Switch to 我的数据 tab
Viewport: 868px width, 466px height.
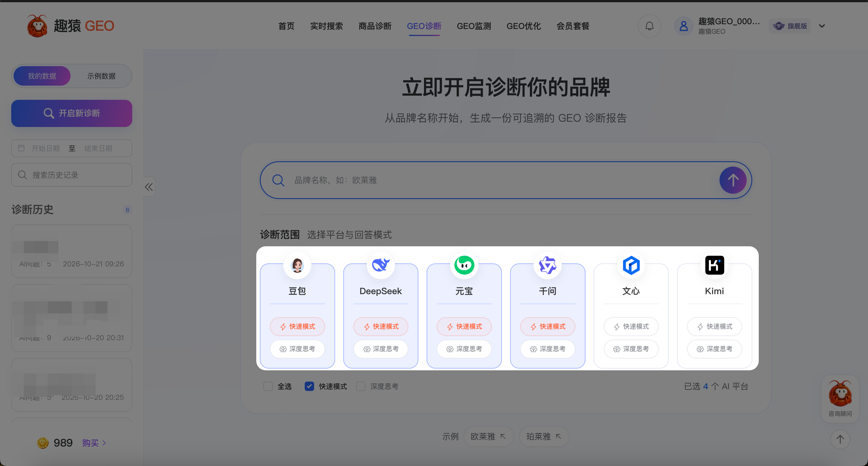42,76
